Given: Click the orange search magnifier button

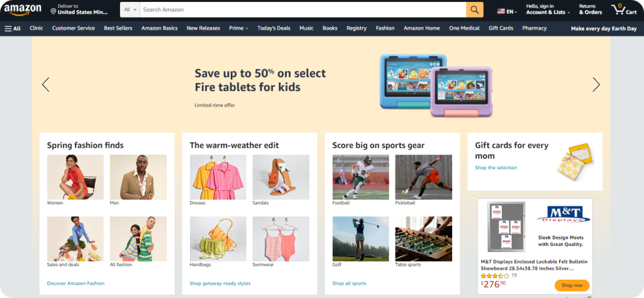Looking at the screenshot, I should pos(474,9).
